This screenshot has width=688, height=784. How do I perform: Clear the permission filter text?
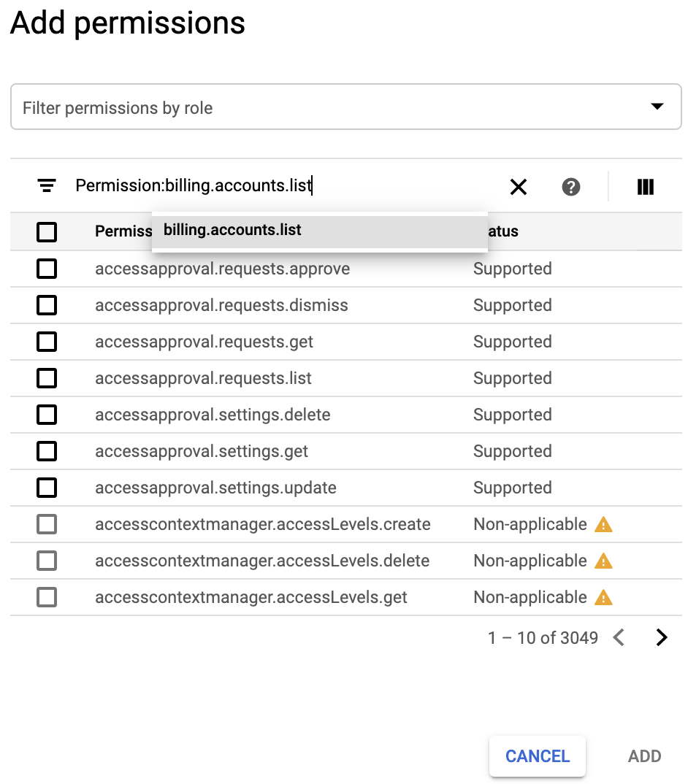519,187
